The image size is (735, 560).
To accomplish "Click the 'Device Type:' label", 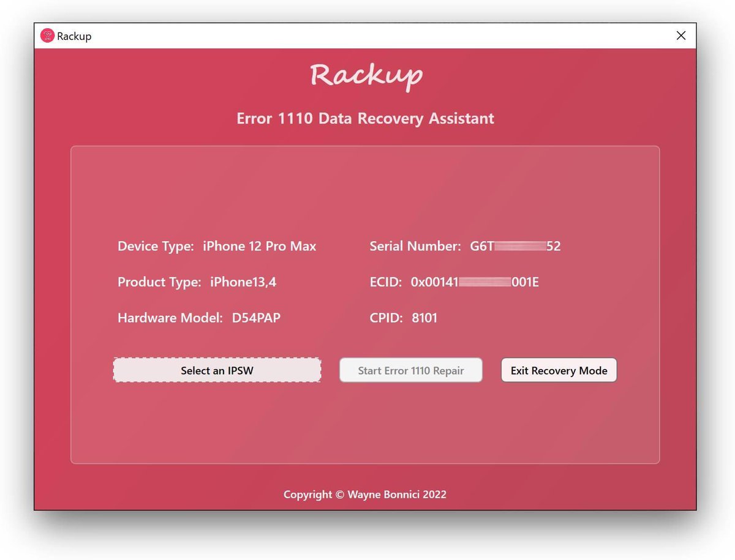I will [156, 247].
